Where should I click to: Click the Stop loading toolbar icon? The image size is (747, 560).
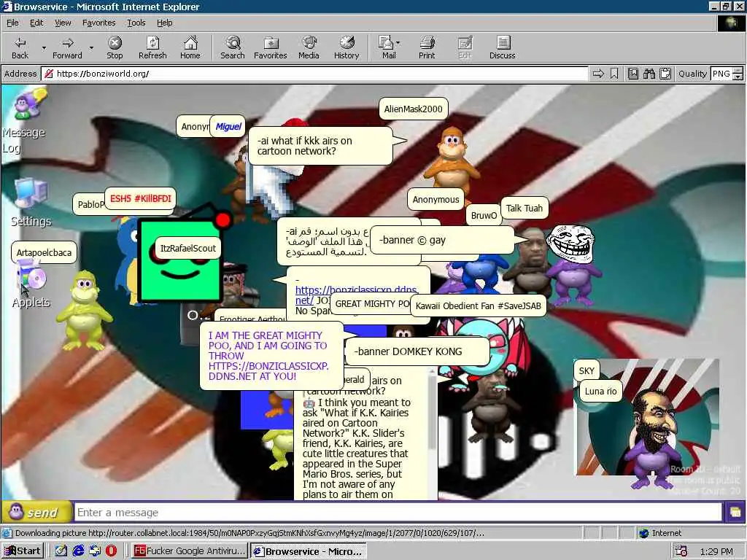pyautogui.click(x=115, y=47)
